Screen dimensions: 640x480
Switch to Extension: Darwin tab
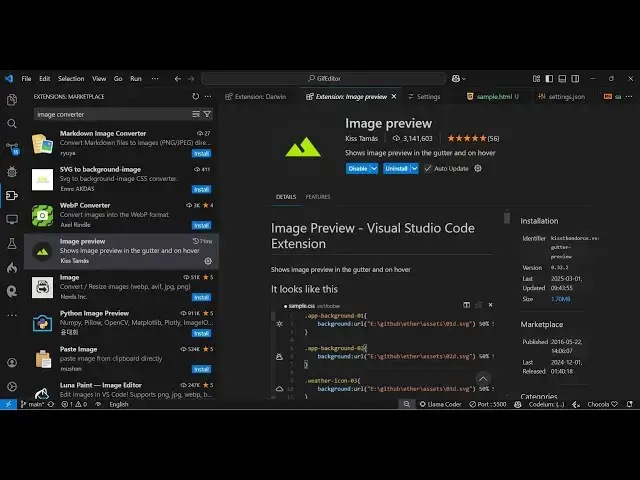(256, 96)
